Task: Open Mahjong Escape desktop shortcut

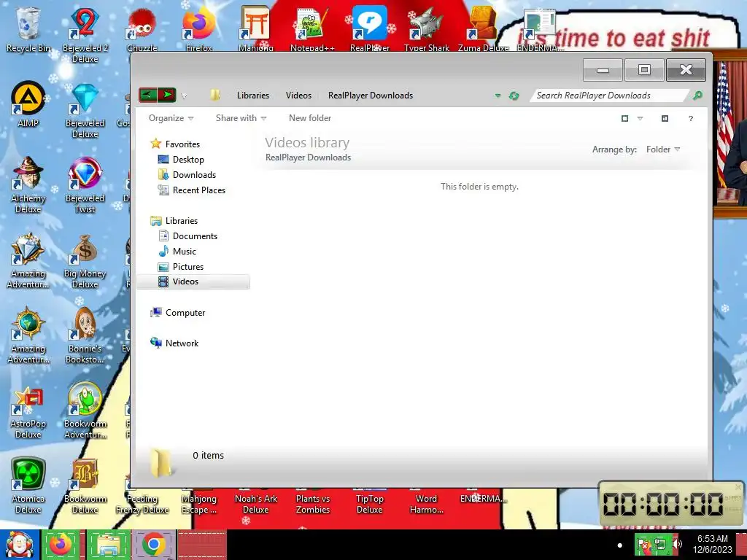Action: (198, 503)
